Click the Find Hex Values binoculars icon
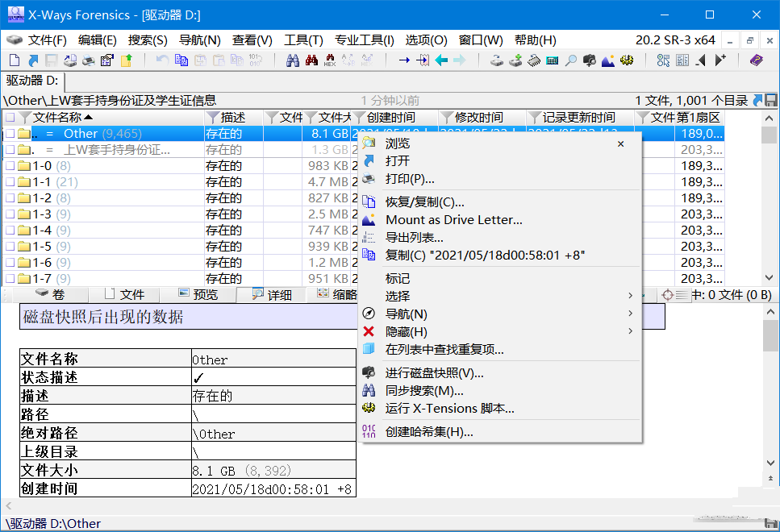Image resolution: width=780 pixels, height=532 pixels. click(329, 60)
